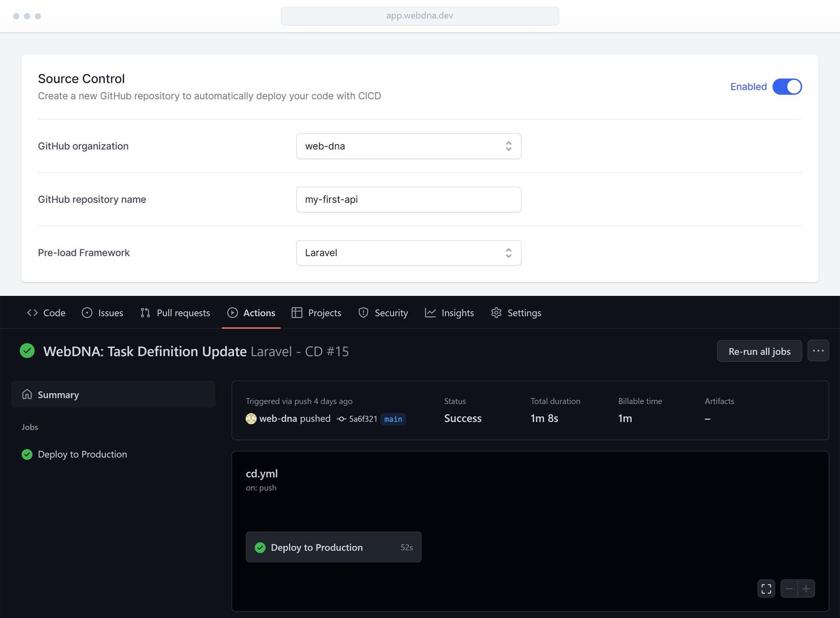Screen dimensions: 840x618
Task: Click the web-dna avatar icon
Action: coord(251,419)
